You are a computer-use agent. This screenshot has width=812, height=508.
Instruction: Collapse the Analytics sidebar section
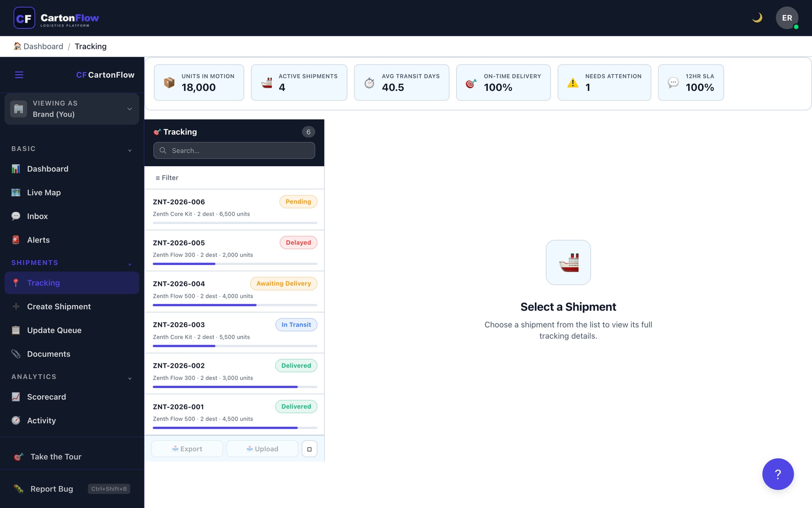pyautogui.click(x=130, y=378)
